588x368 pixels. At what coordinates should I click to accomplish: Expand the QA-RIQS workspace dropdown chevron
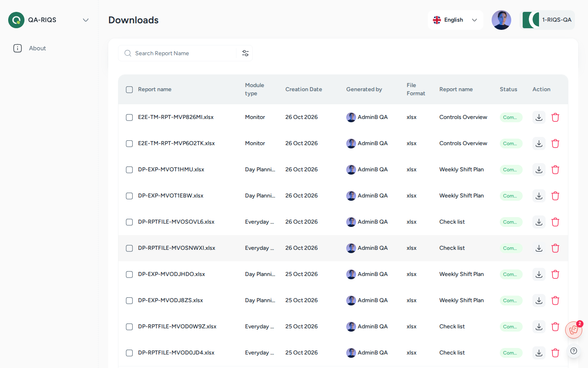point(86,20)
